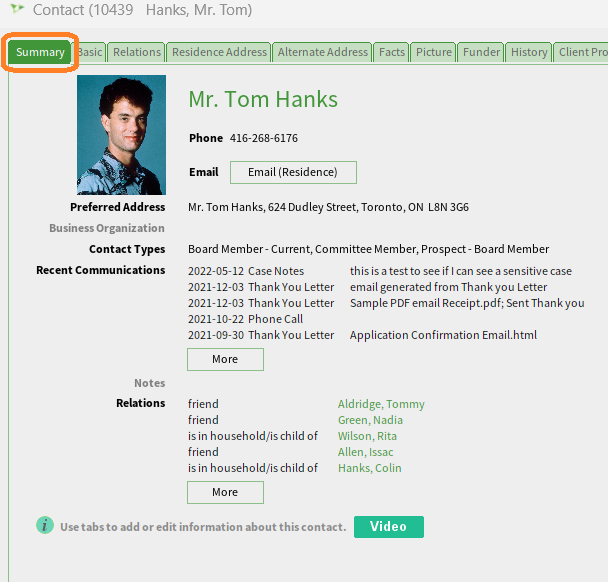Image resolution: width=608 pixels, height=582 pixels.
Task: Click the Notes label
Action: [150, 383]
